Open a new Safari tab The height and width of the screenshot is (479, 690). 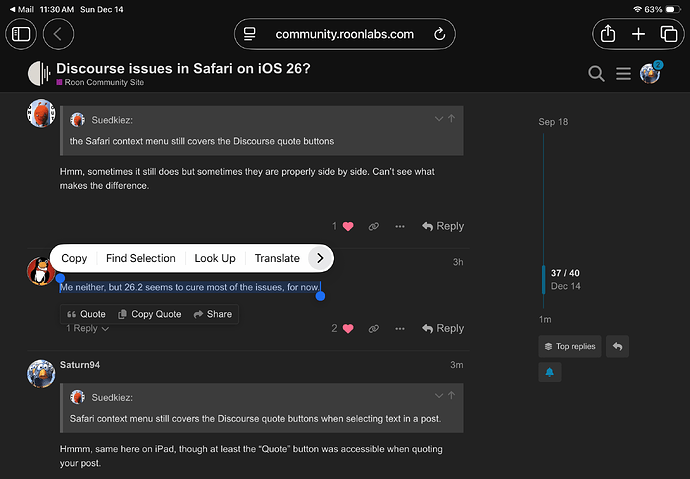point(638,34)
